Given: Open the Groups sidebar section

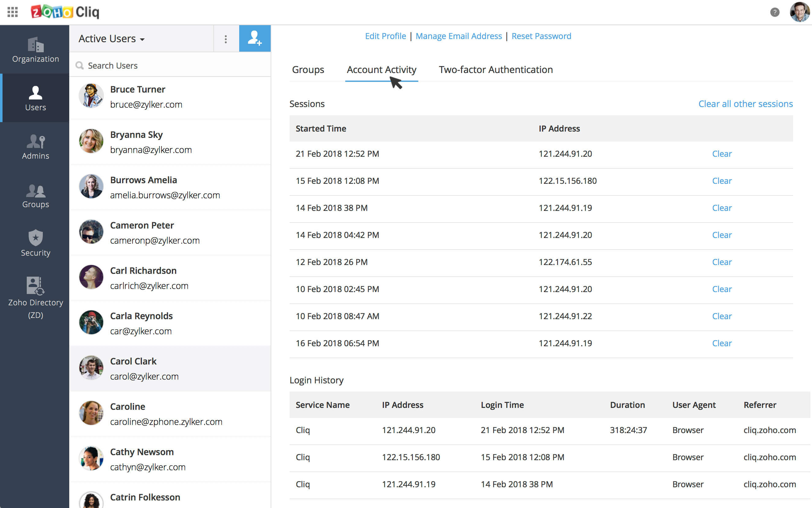Looking at the screenshot, I should click(36, 195).
